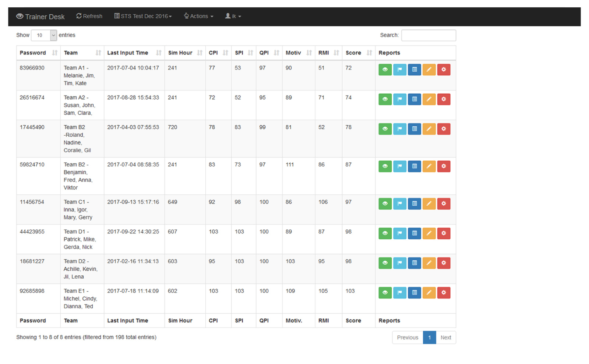589x364 pixels.
Task: Click red gear icon for Team D2
Action: [444, 263]
